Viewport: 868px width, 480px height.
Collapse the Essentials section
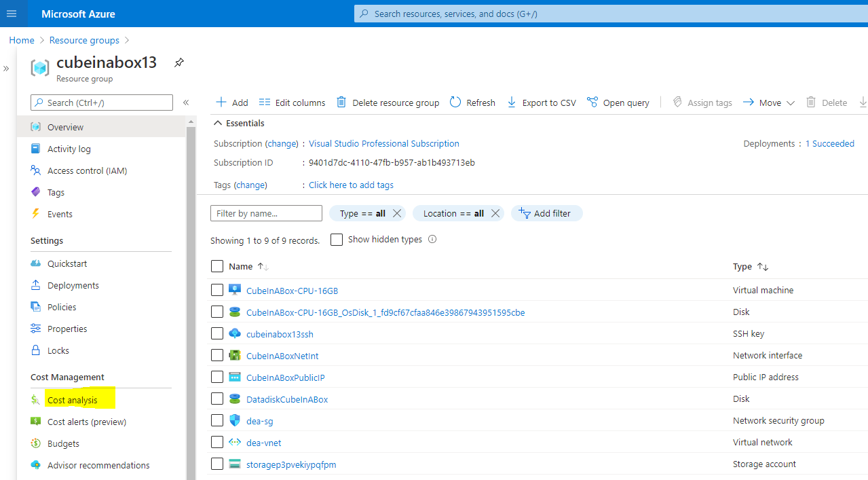(239, 123)
